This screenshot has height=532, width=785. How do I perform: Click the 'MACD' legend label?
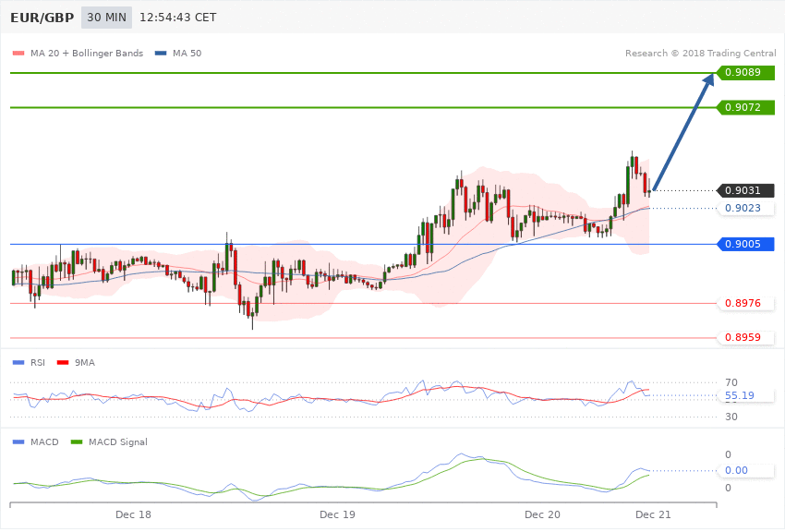[x=44, y=441]
